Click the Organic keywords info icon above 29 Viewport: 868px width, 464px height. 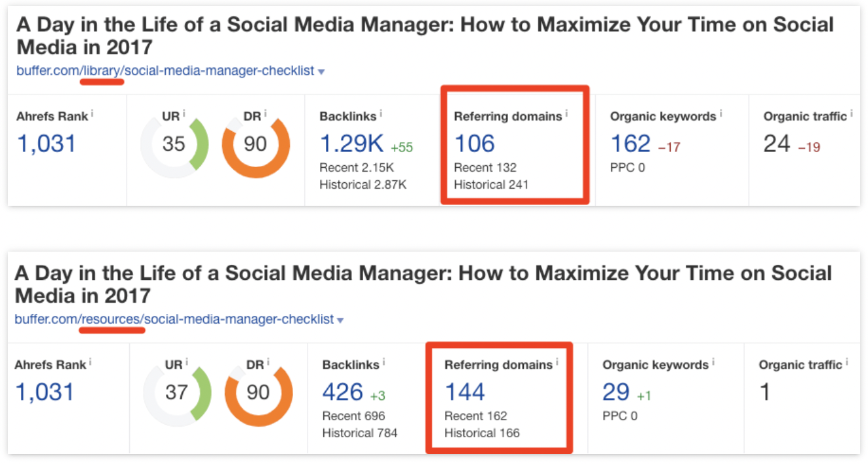713,362
